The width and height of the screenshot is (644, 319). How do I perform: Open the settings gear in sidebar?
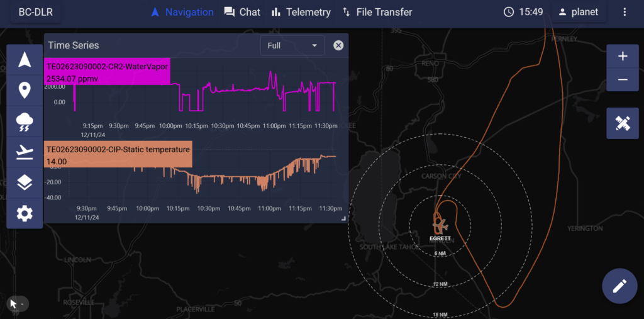(25, 213)
